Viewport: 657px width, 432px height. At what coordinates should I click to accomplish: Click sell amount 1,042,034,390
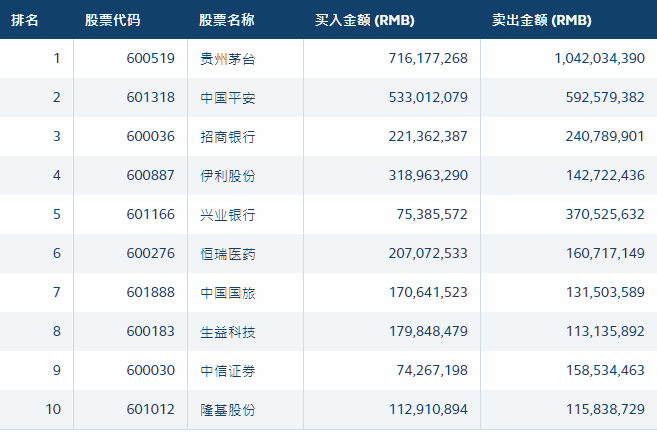pos(600,58)
